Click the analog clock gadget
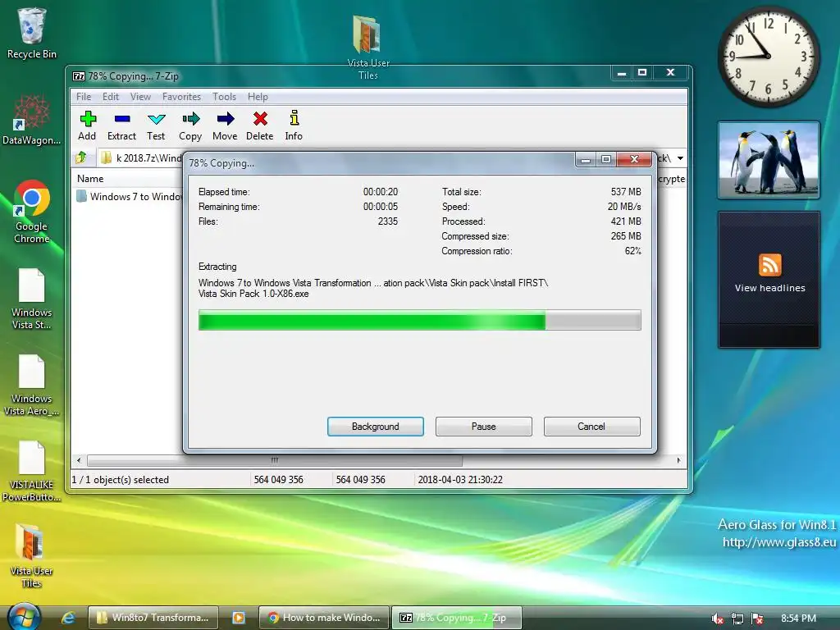Image resolution: width=840 pixels, height=630 pixels. point(768,57)
